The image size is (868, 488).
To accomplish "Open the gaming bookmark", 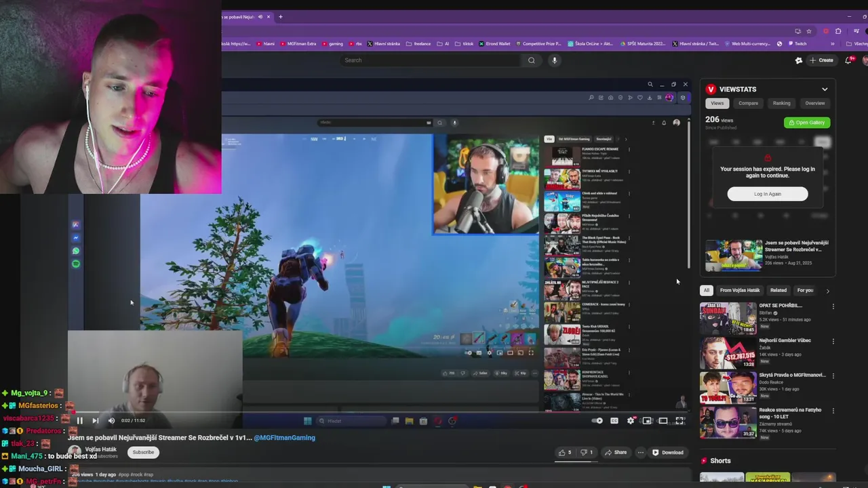I will [x=332, y=43].
